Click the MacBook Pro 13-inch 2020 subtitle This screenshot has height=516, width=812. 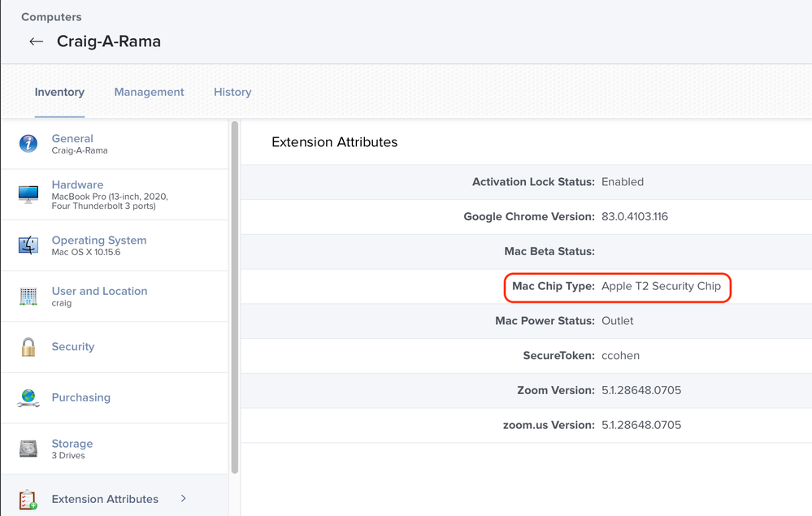coord(110,202)
